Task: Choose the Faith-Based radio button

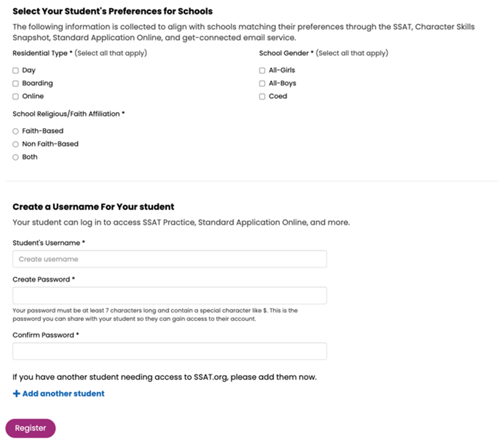Action: tap(15, 131)
